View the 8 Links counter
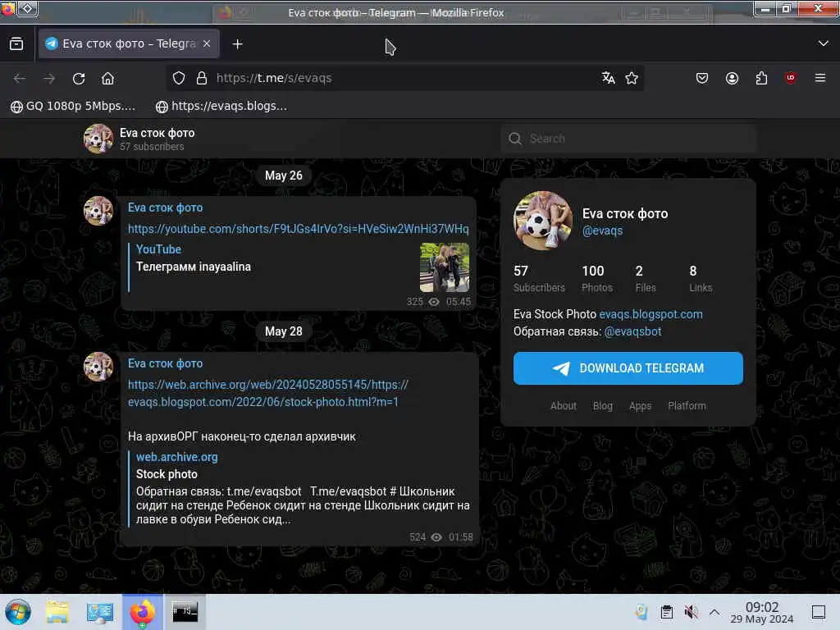This screenshot has height=630, width=840. (701, 279)
